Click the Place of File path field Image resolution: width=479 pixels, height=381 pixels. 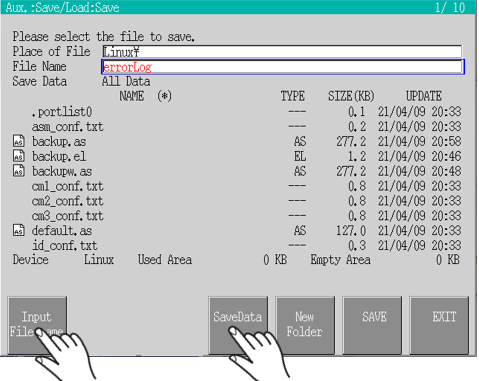(x=282, y=52)
